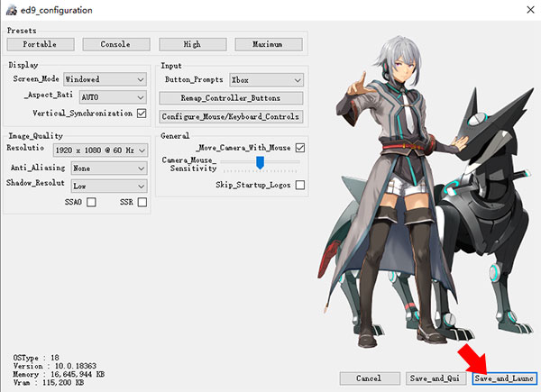Click the Version 10.0.18363 text
Viewport: 541px width, 392px height.
point(55,366)
